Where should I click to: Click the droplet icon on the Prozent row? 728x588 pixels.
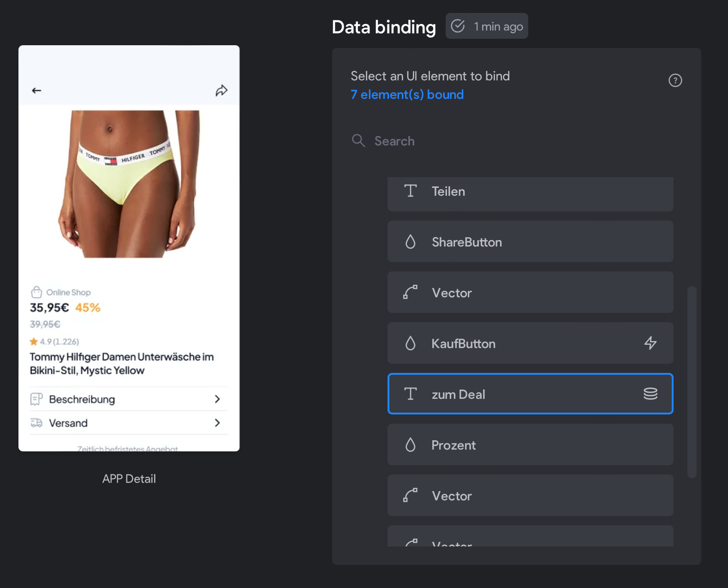411,444
